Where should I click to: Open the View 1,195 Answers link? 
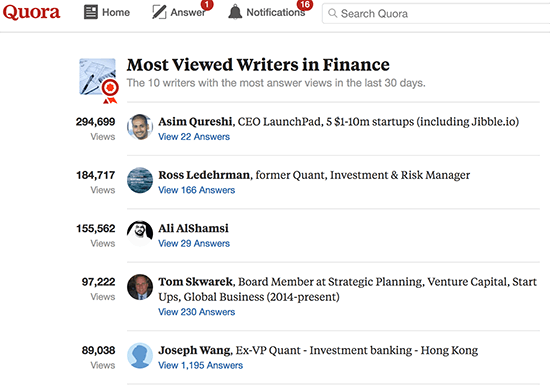coord(200,365)
